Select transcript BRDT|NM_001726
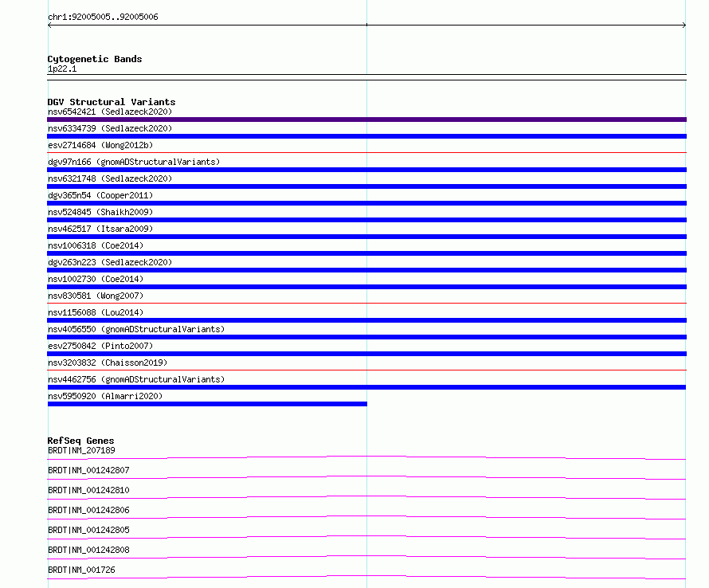 [x=81, y=570]
